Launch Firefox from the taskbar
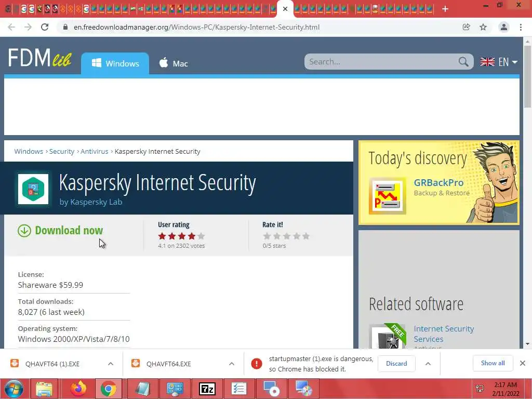 (78, 389)
